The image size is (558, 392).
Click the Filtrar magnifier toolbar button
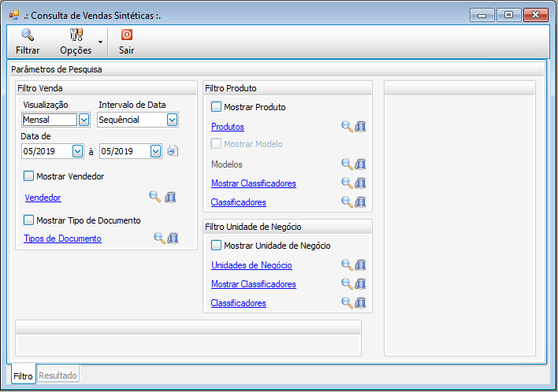click(28, 42)
